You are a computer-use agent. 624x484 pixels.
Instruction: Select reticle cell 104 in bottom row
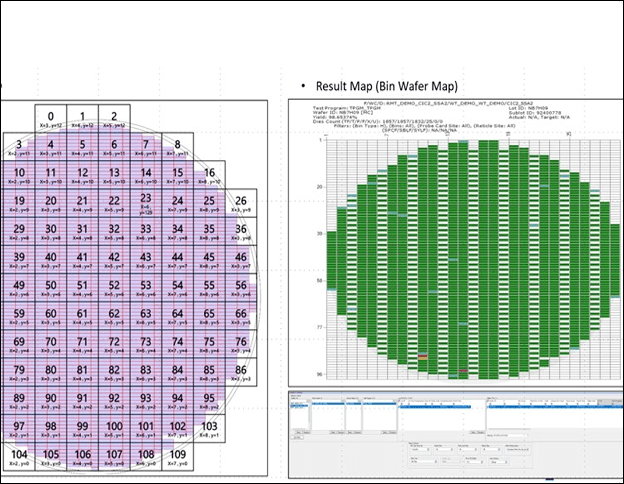pos(19,457)
